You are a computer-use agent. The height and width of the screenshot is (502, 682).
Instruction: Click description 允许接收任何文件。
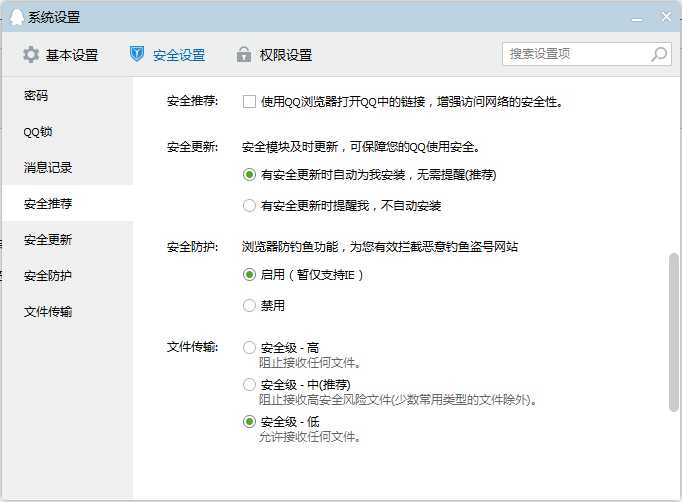(x=310, y=436)
